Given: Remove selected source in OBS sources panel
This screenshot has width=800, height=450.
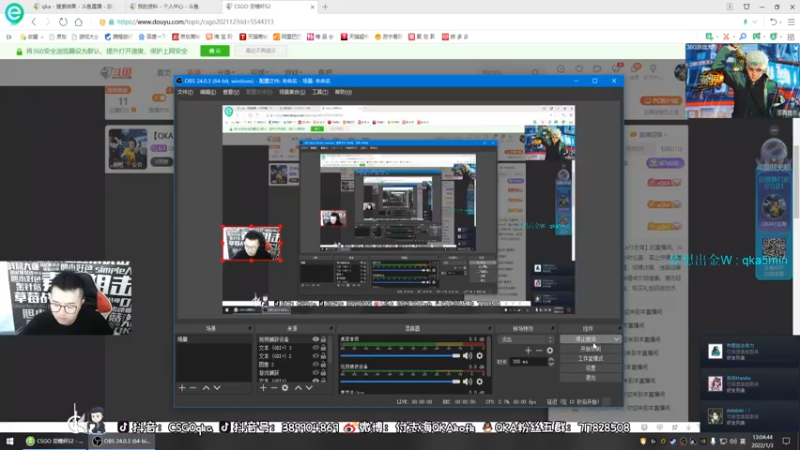Looking at the screenshot, I should coord(274,388).
